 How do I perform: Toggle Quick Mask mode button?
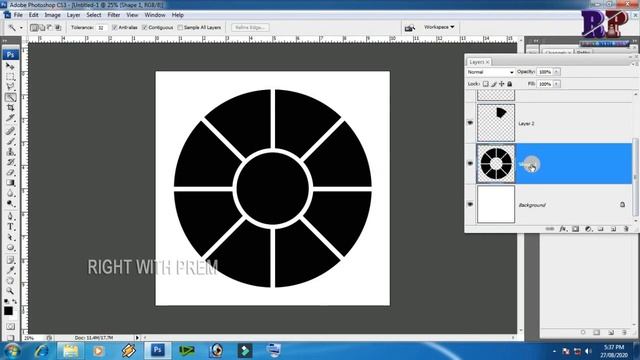click(10, 327)
